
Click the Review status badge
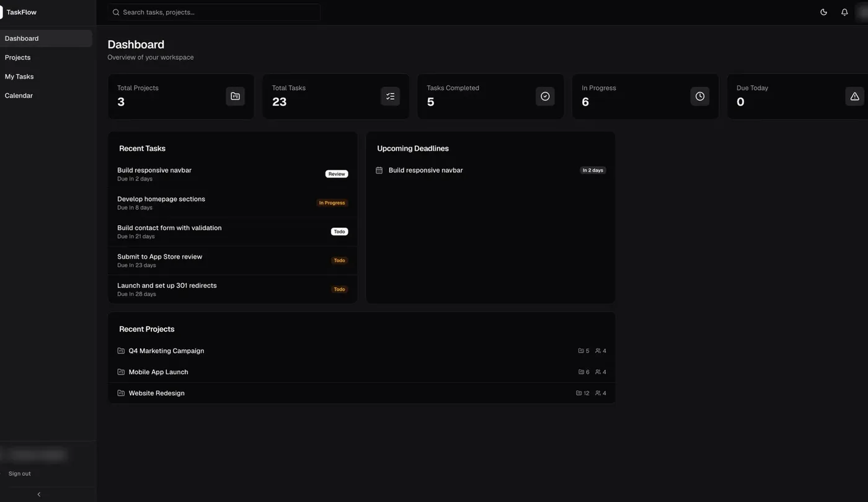pos(337,174)
